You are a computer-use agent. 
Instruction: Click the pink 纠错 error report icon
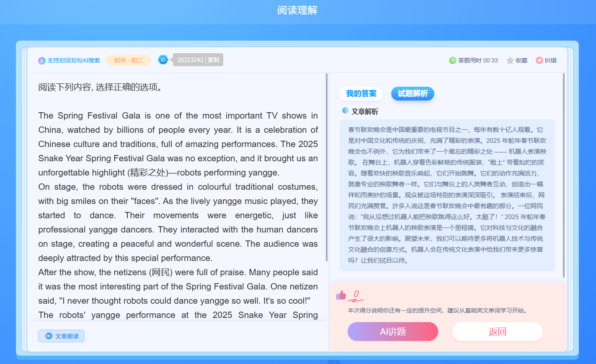tap(539, 60)
